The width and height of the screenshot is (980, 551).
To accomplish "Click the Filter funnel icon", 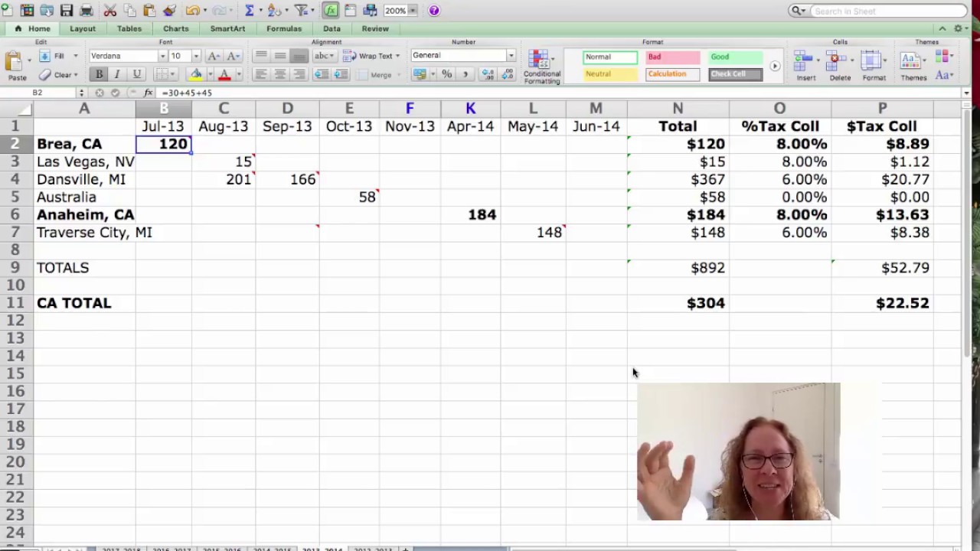I will point(301,11).
